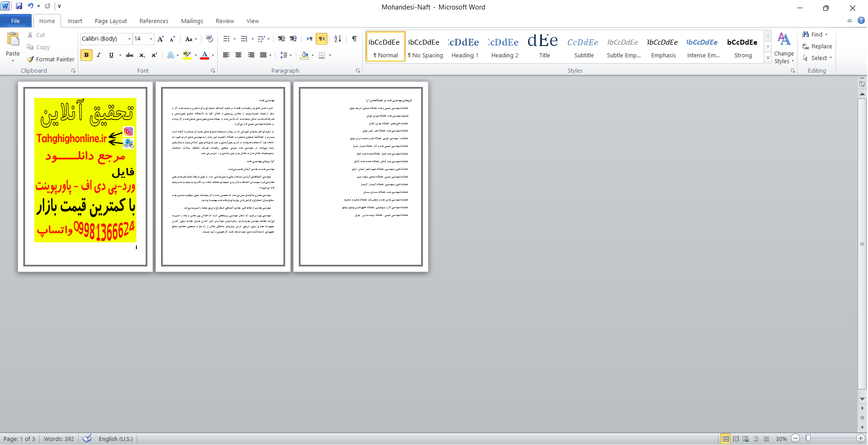Set left-to-right text direction
The height and width of the screenshot is (445, 868).
tap(309, 39)
